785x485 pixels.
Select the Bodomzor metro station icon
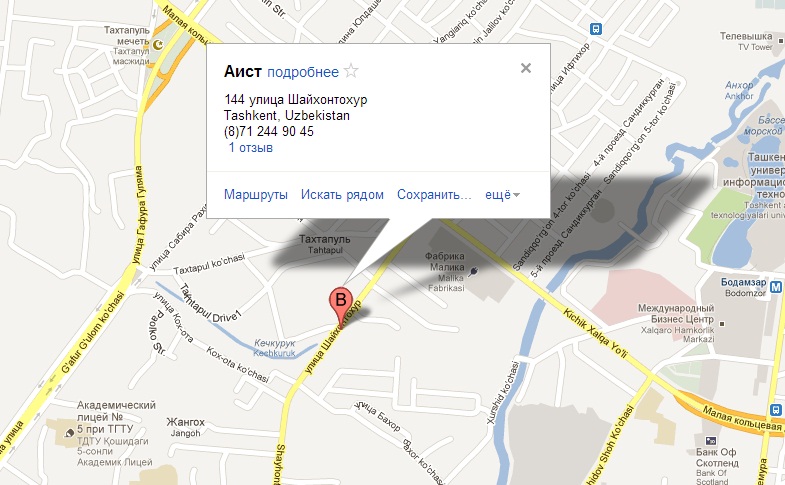775,287
